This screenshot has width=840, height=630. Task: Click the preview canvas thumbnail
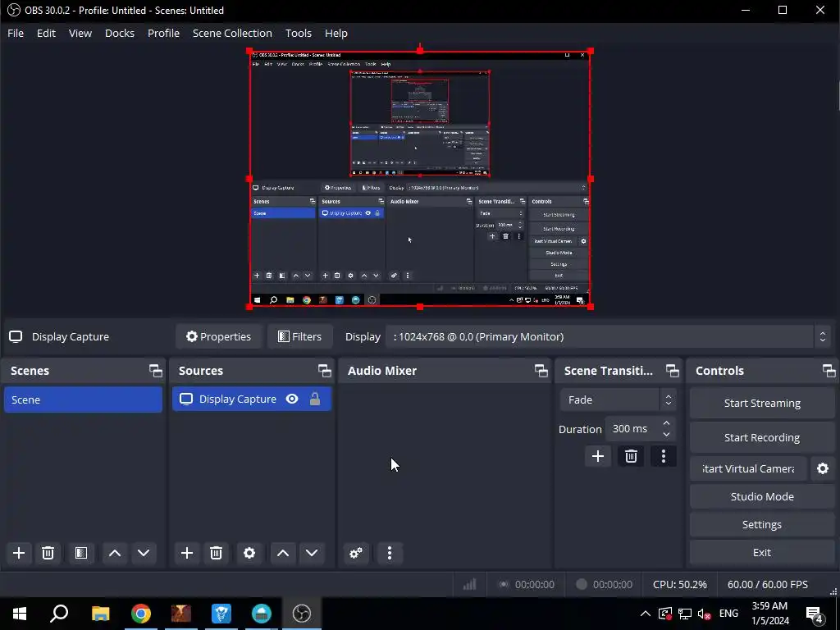point(420,179)
